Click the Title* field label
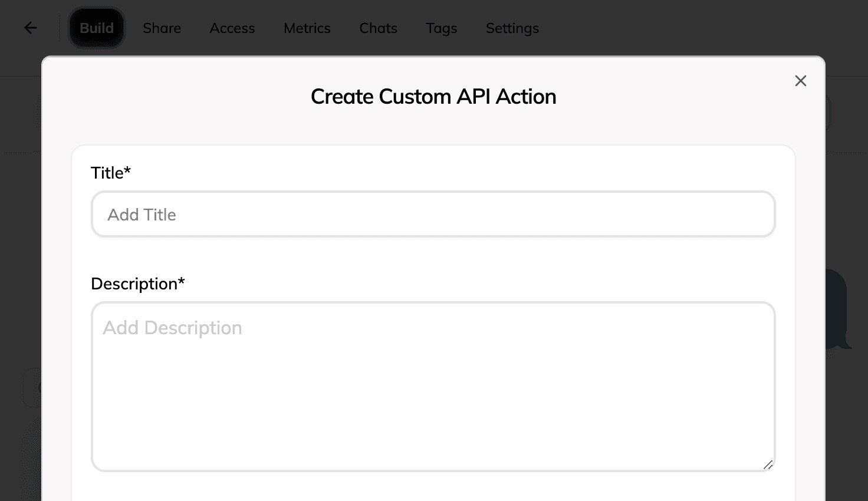Image resolution: width=868 pixels, height=501 pixels. (111, 173)
